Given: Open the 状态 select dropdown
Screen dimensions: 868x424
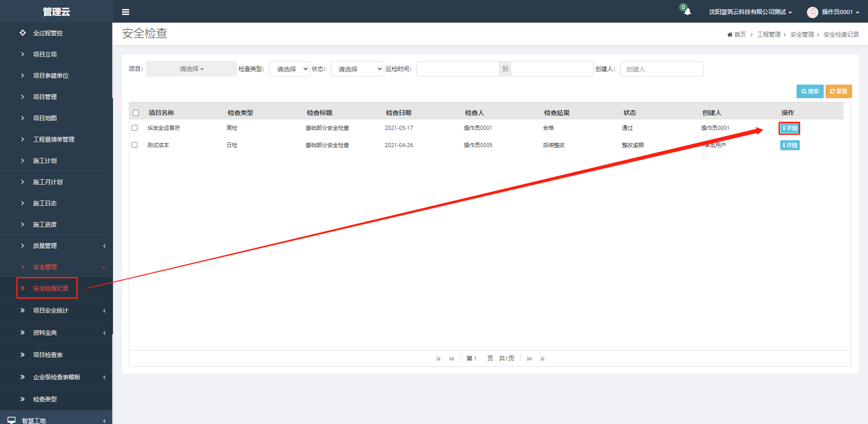Looking at the screenshot, I should click(x=358, y=69).
